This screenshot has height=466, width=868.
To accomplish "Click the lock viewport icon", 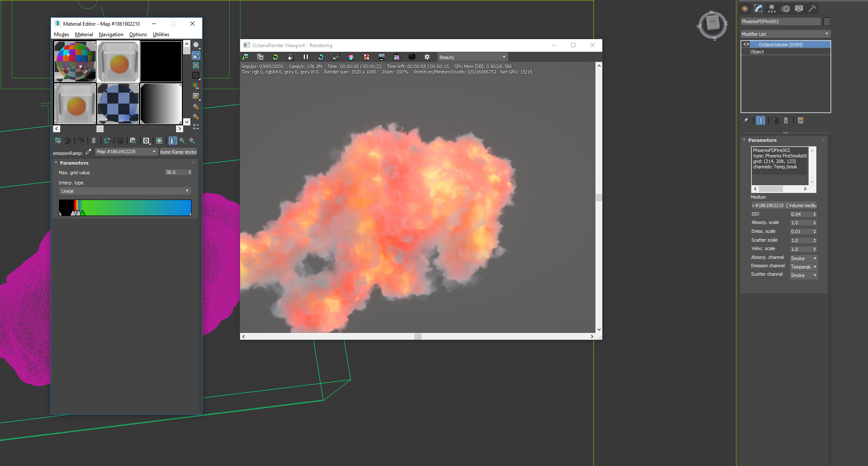I will [x=291, y=57].
